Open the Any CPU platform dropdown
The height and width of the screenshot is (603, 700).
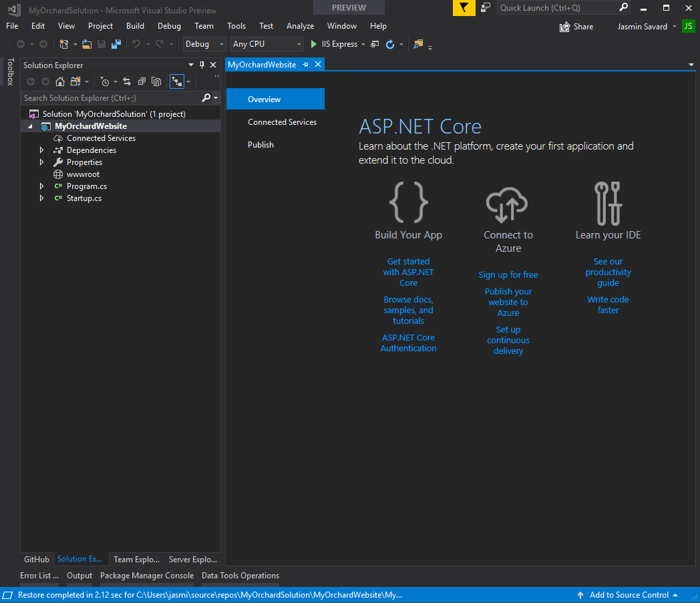point(267,44)
